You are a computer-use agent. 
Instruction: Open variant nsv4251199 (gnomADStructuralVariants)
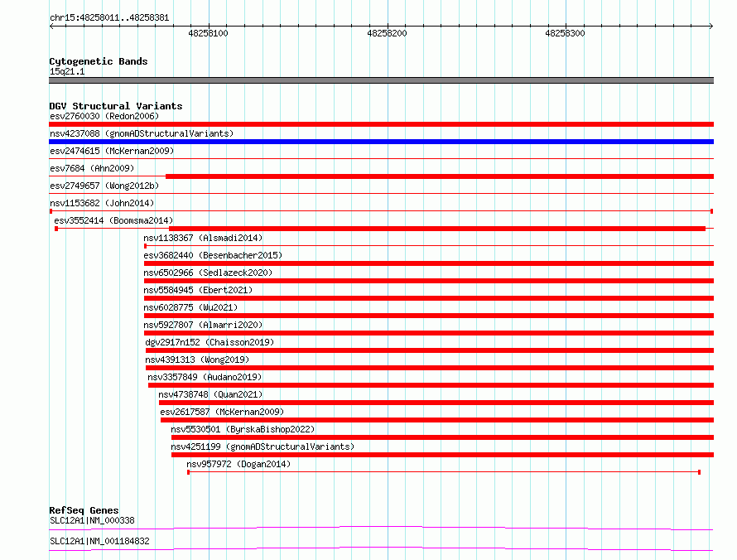pyautogui.click(x=263, y=447)
